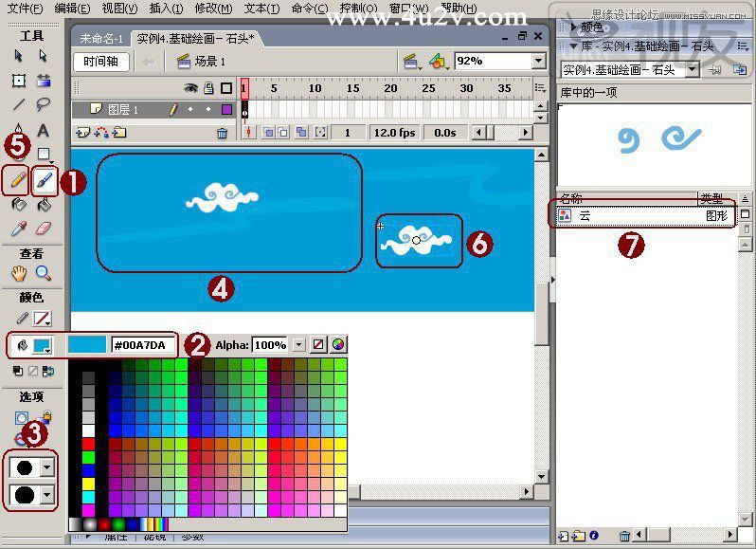756x549 pixels.
Task: Click the fill color swatch in toolbar
Action: (41, 345)
